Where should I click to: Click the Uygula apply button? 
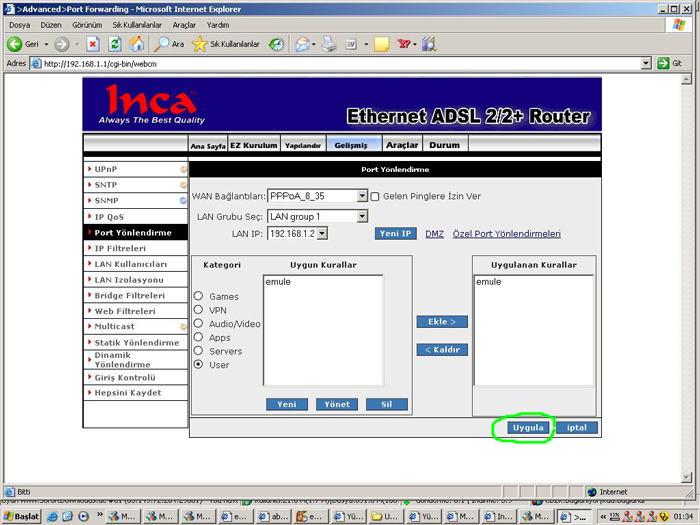point(528,428)
